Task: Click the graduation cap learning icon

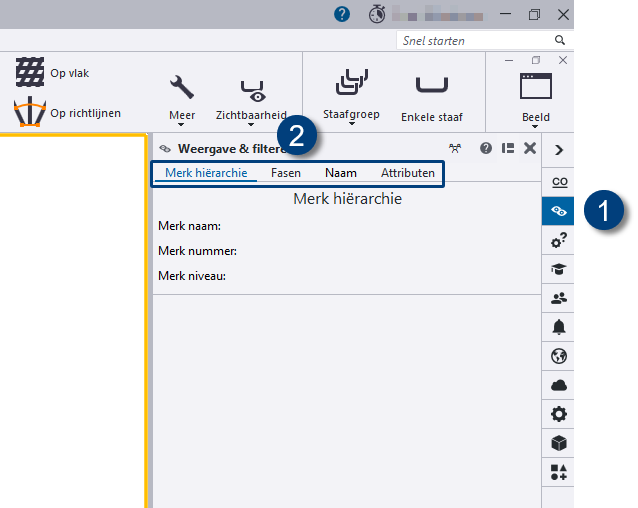Action: pos(558,269)
